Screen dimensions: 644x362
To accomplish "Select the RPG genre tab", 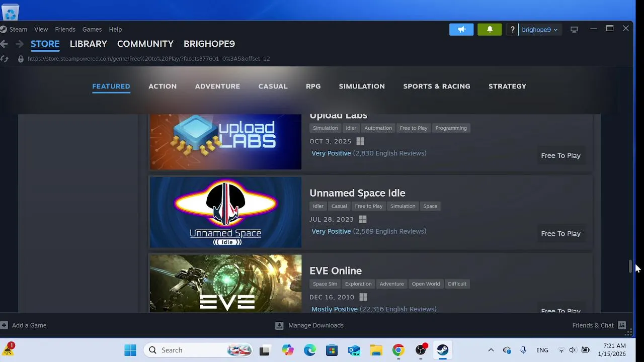I will pyautogui.click(x=313, y=86).
